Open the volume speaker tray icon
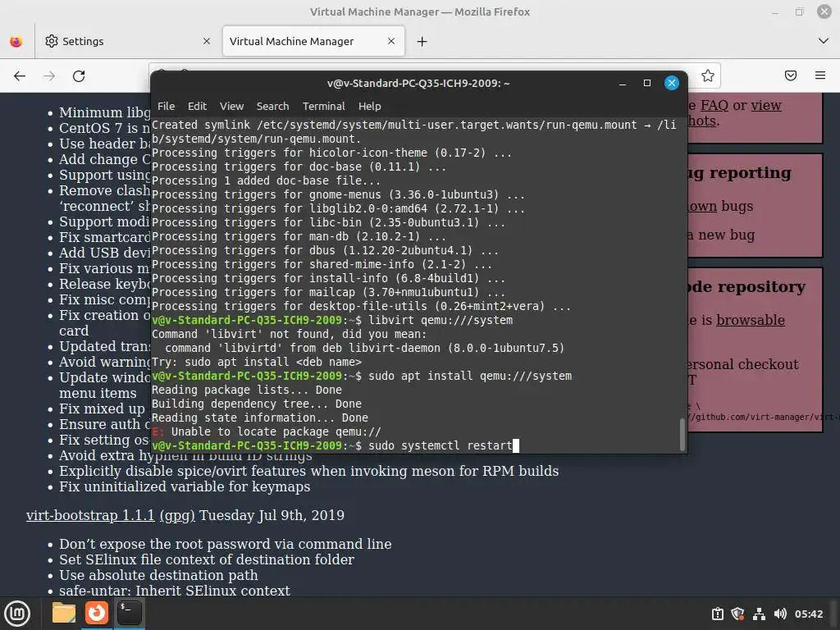The width and height of the screenshot is (840, 630). tap(780, 614)
